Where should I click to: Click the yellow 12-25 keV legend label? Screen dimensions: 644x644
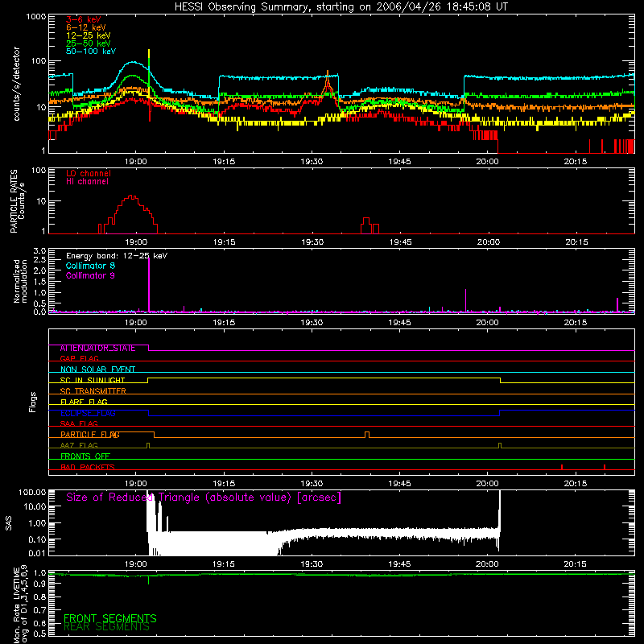pos(88,35)
